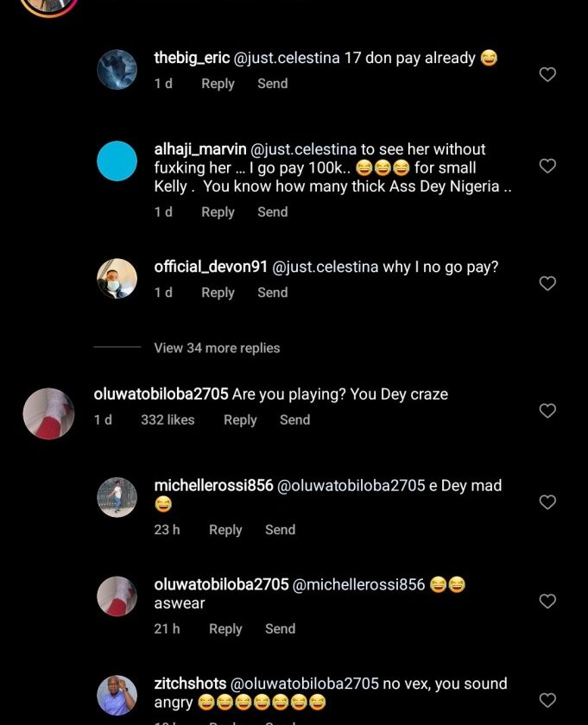Toggle like on oluwatobiloba2705's "aswear" reply
Image resolution: width=588 pixels, height=725 pixels.
(x=547, y=601)
